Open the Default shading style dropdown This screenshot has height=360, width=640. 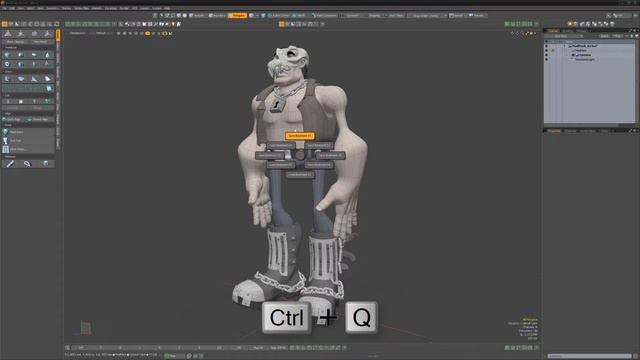tap(101, 33)
